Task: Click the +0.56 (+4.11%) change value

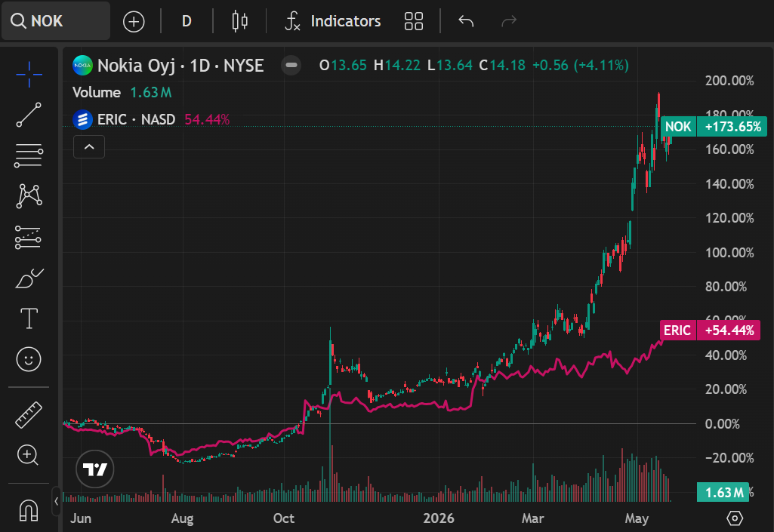Action: (x=581, y=66)
